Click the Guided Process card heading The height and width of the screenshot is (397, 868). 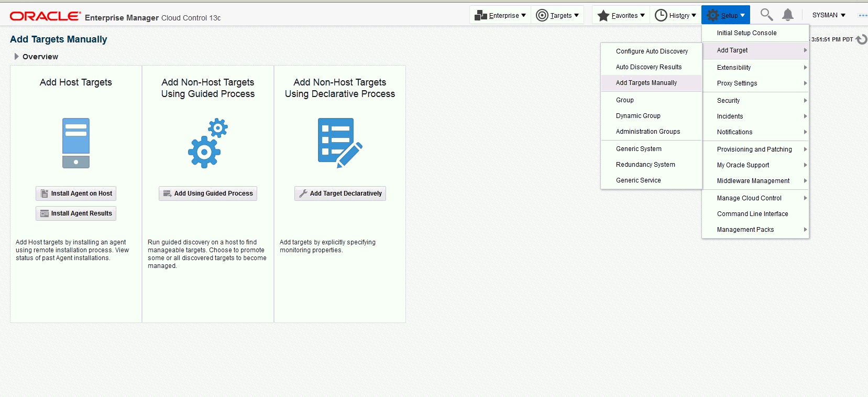pos(208,88)
